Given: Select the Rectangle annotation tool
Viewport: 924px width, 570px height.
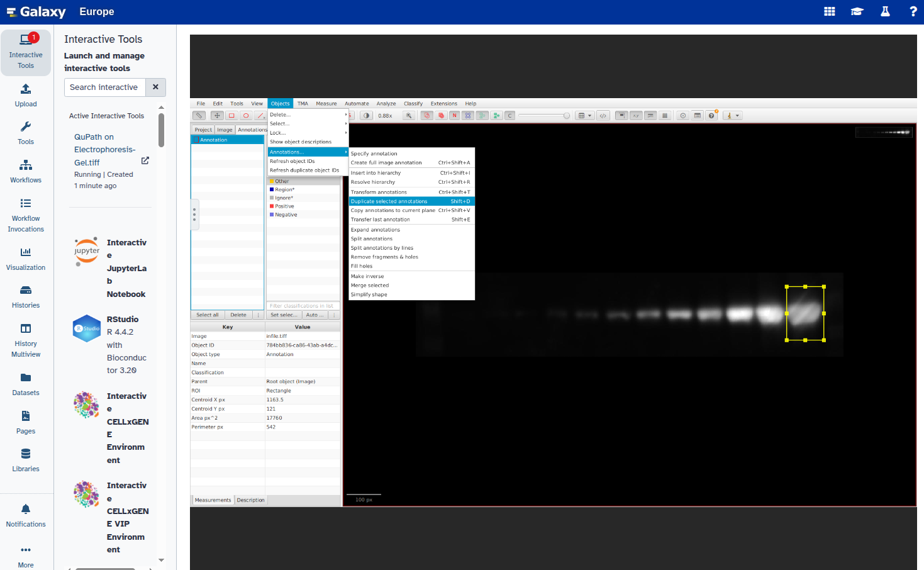Looking at the screenshot, I should (231, 116).
